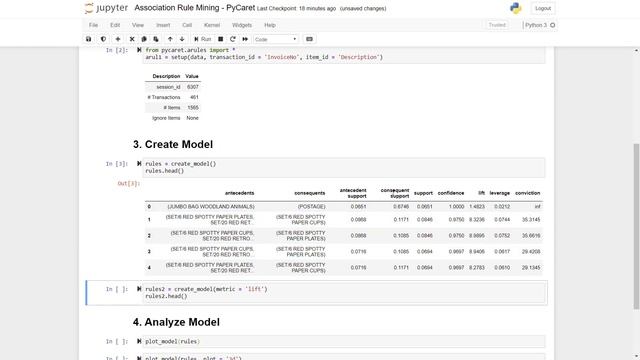
Task: Run the selected cell
Action: pos(203,39)
